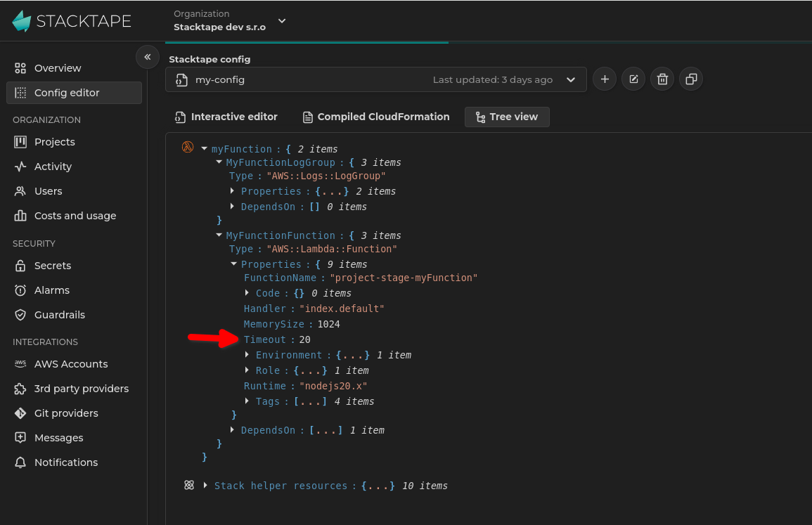Click the puzzle piece providers icon

(20, 389)
